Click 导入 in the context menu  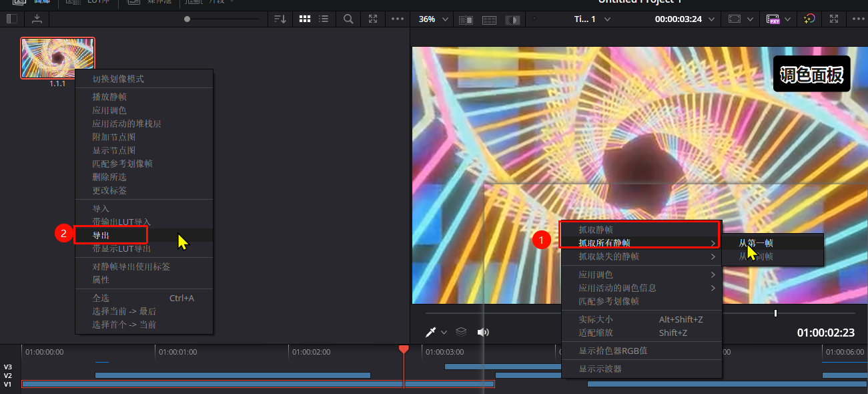tap(101, 208)
